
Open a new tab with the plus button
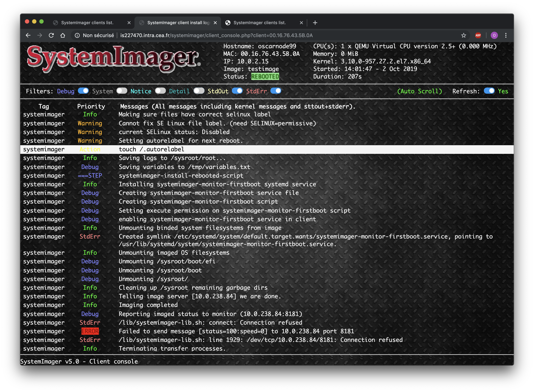pyautogui.click(x=315, y=23)
